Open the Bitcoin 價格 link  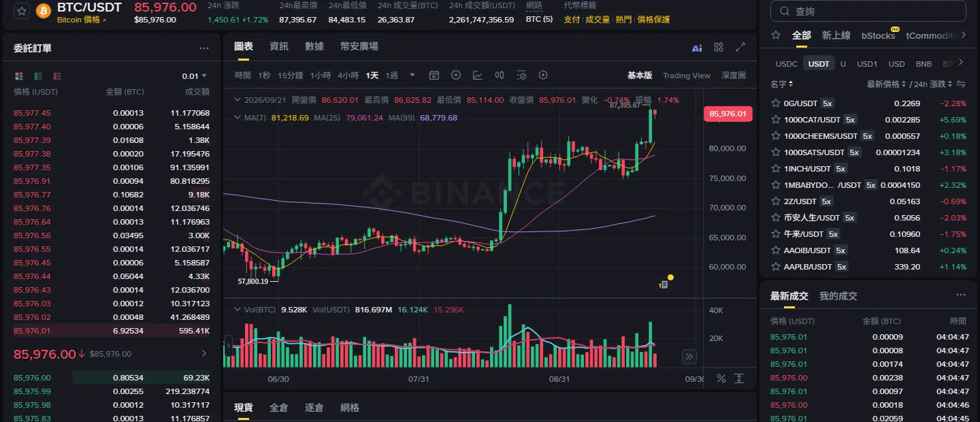(x=82, y=20)
